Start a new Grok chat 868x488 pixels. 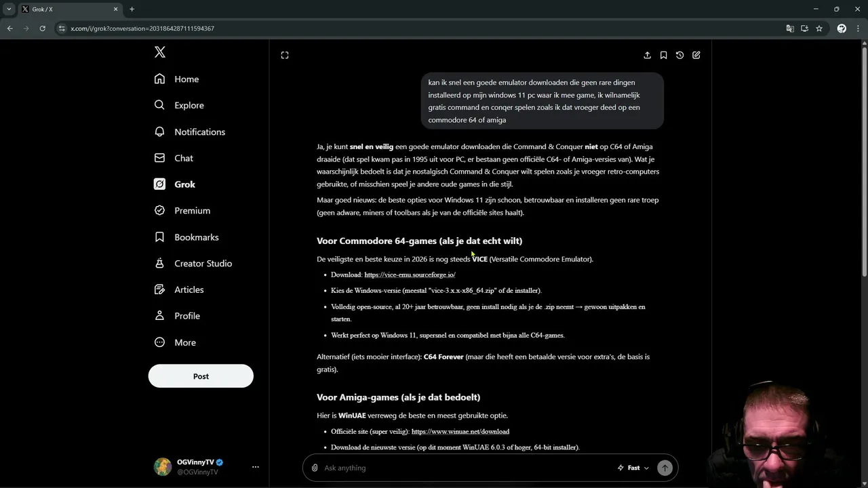tap(696, 56)
